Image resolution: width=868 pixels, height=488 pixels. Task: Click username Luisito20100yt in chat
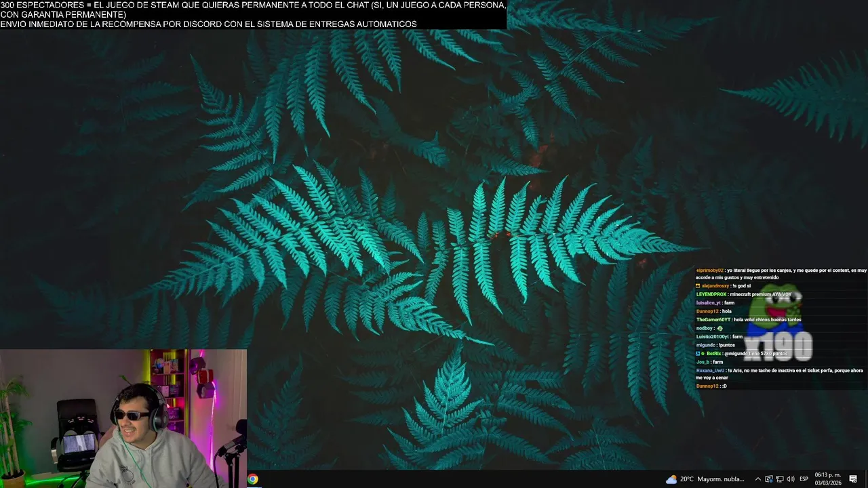[x=712, y=337]
